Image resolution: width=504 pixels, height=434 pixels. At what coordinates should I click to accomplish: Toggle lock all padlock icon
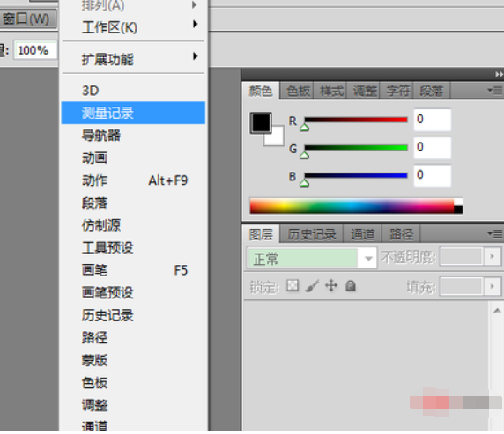[x=351, y=285]
